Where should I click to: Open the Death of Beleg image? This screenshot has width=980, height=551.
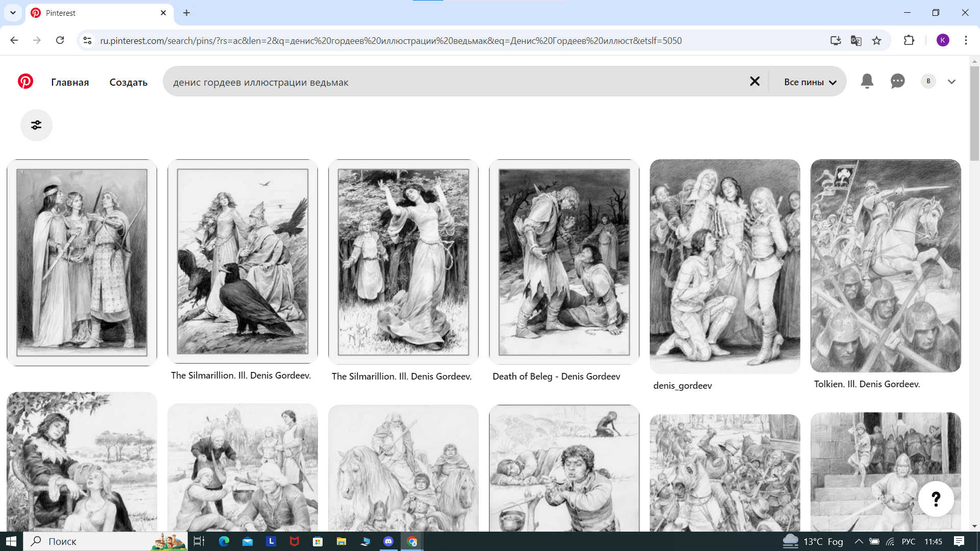tap(564, 262)
